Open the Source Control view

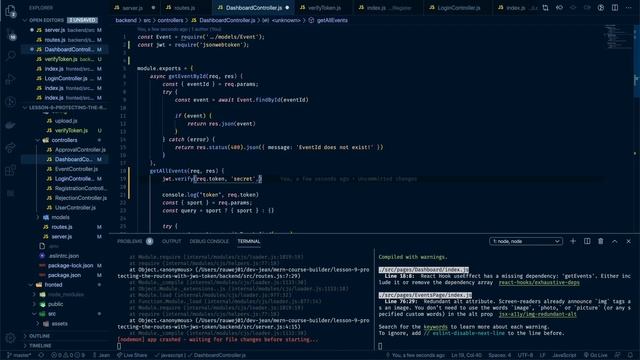coord(11,34)
